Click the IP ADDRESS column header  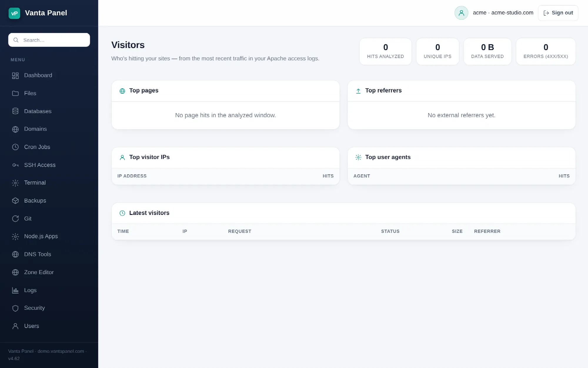point(132,176)
